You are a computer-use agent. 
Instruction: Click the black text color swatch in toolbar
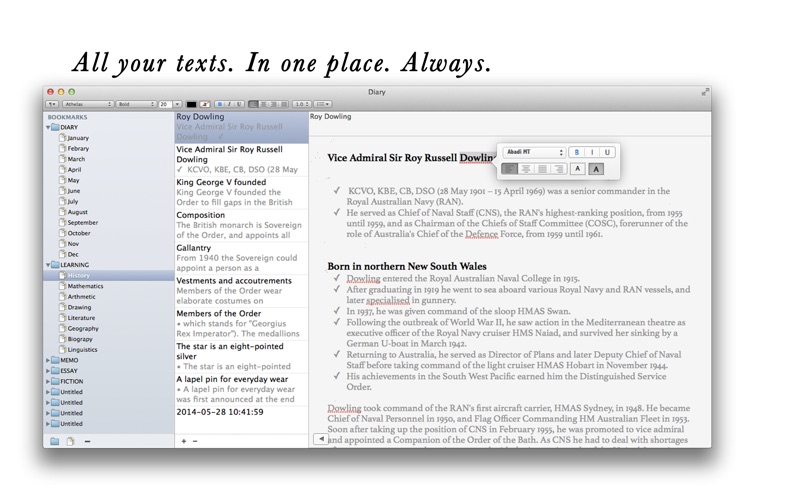pyautogui.click(x=191, y=104)
